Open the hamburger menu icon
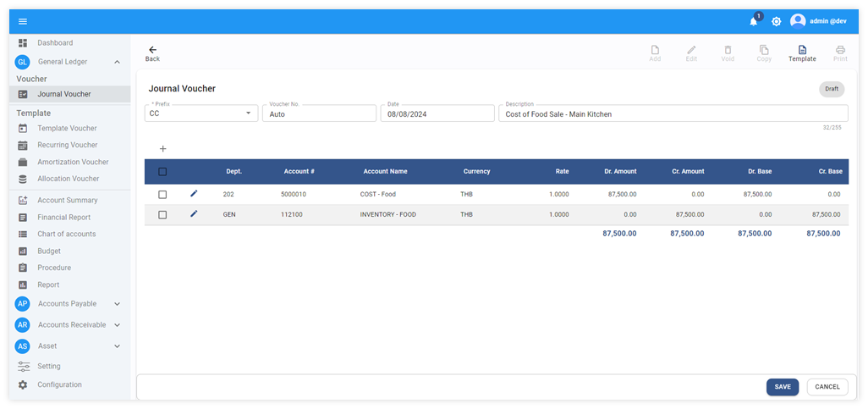Viewport: 868px width, 409px height. [x=23, y=21]
